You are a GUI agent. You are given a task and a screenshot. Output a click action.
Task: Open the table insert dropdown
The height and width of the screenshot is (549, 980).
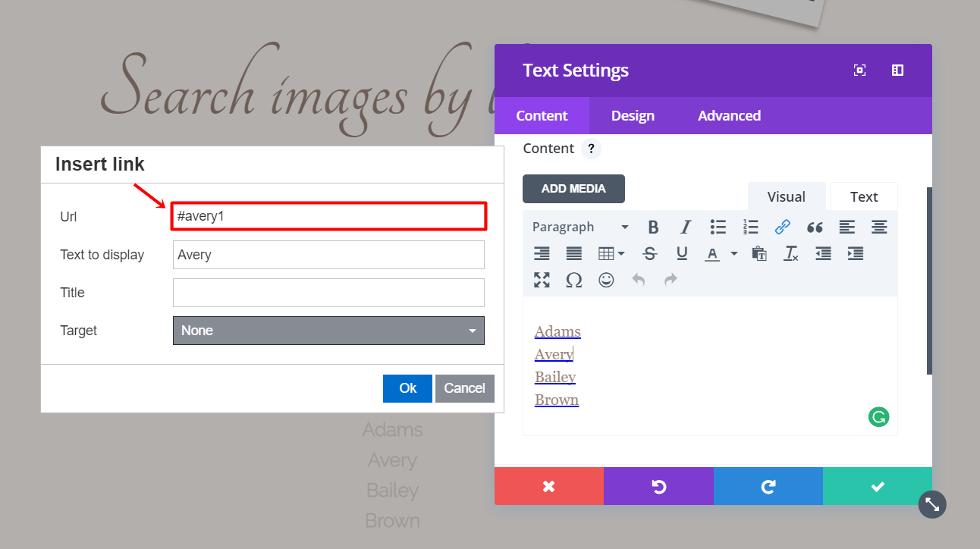[x=611, y=254]
